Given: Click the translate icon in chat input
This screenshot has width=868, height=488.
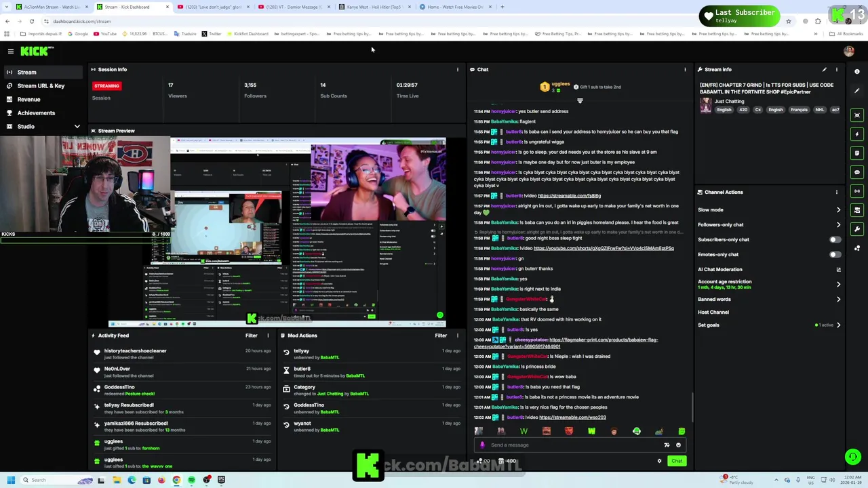Looking at the screenshot, I should pyautogui.click(x=667, y=445).
